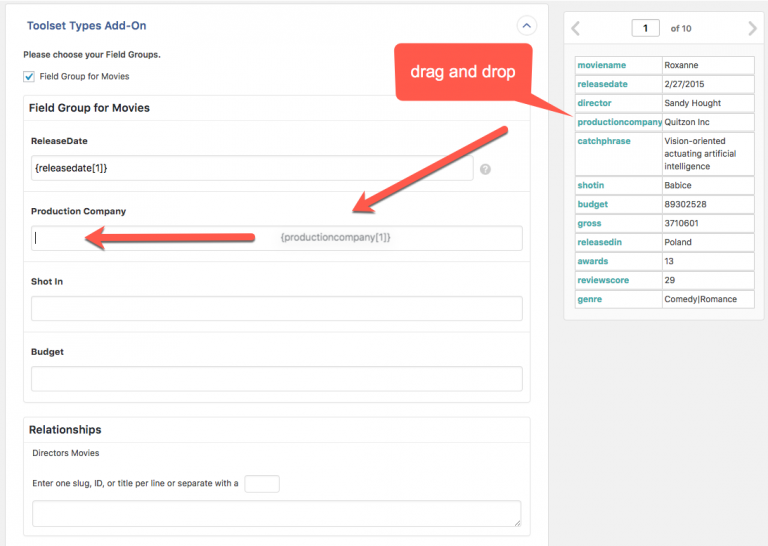
Task: Go to previous record arrow
Action: 576,28
